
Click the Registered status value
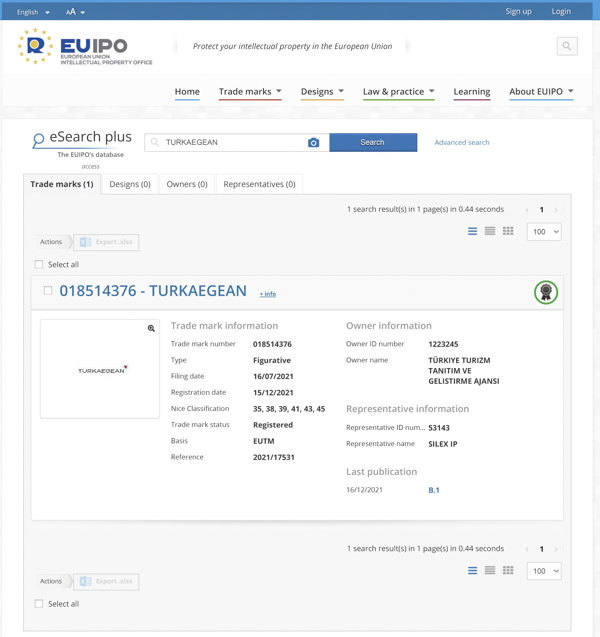[x=273, y=425]
